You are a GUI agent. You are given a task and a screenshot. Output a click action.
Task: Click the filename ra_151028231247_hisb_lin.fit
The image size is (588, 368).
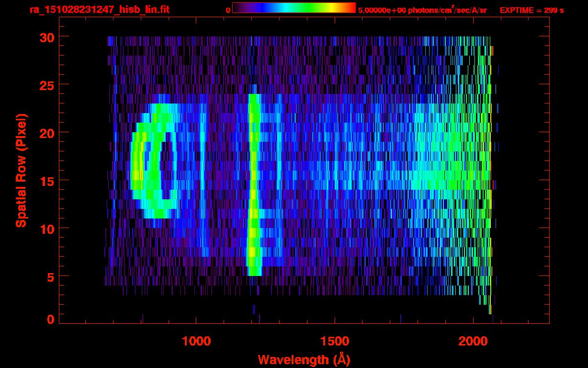coord(99,10)
